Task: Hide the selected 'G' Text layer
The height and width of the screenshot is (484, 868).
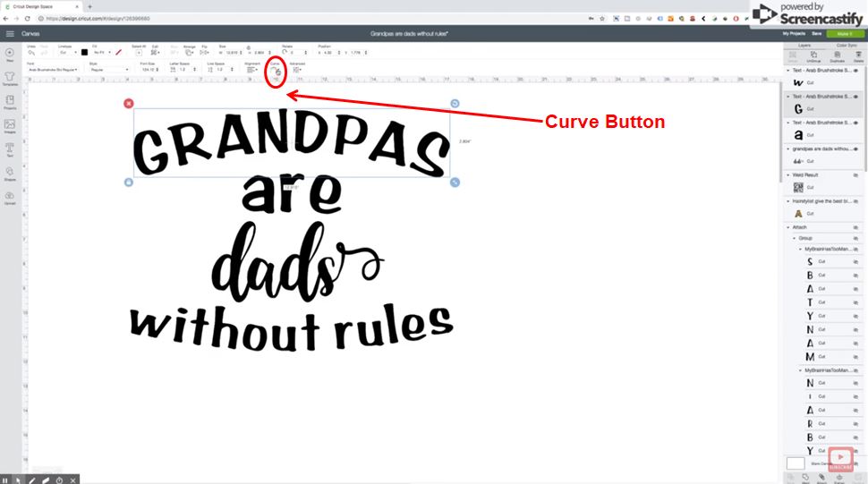Action: click(x=855, y=97)
